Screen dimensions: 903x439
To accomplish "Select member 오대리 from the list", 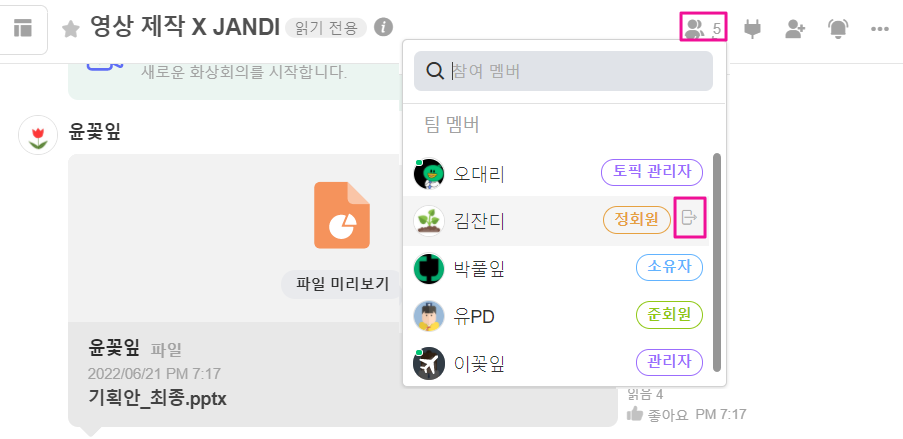I will 480,173.
